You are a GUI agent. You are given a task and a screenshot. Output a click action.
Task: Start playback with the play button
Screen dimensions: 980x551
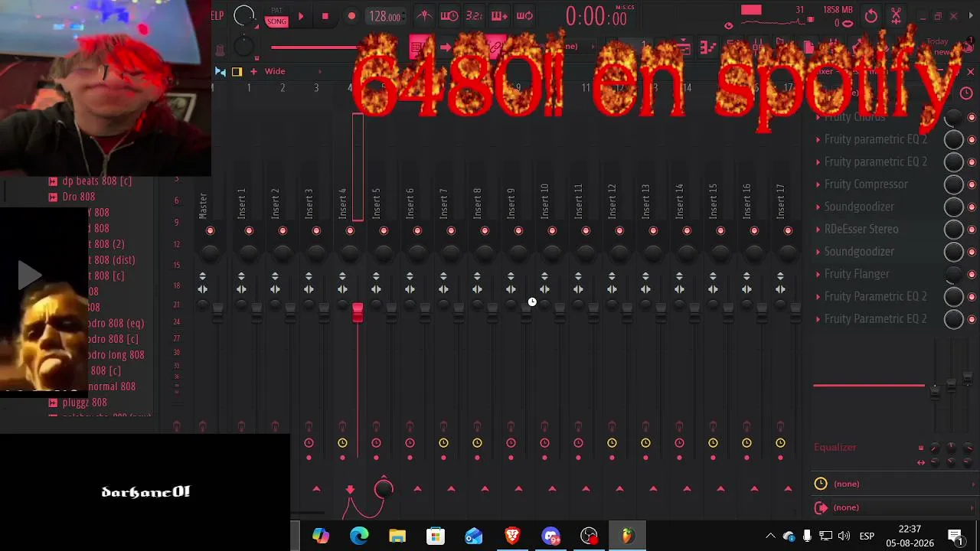(x=301, y=16)
